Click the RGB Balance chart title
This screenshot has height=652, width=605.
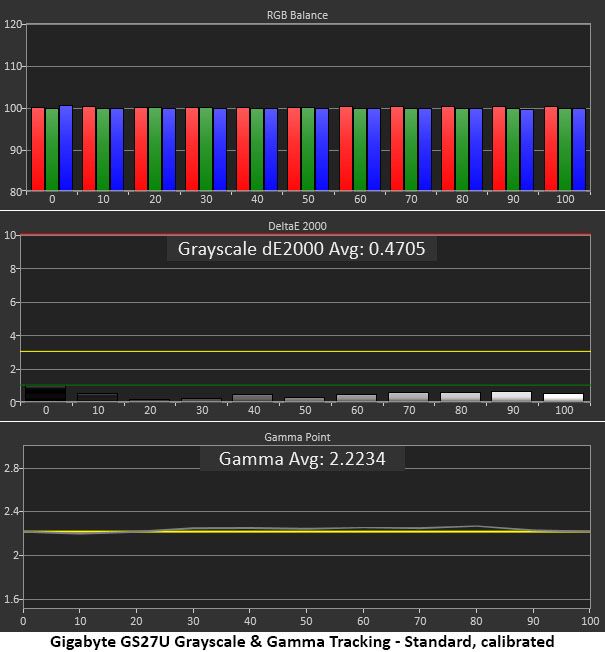click(x=297, y=15)
